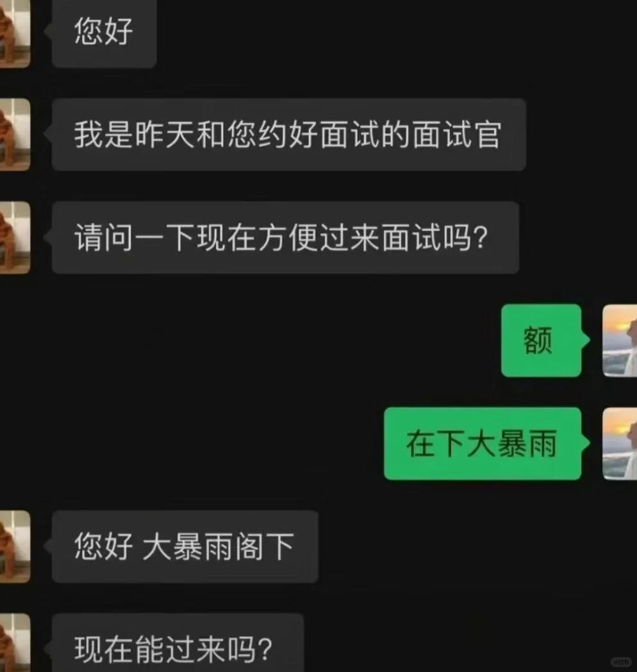Viewport: 637px width, 672px height.
Task: Click the word 阁下 in the gray message
Action: (x=264, y=546)
